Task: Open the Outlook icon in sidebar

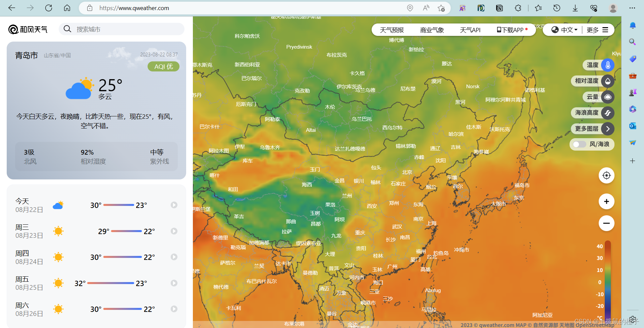Action: pos(633,126)
